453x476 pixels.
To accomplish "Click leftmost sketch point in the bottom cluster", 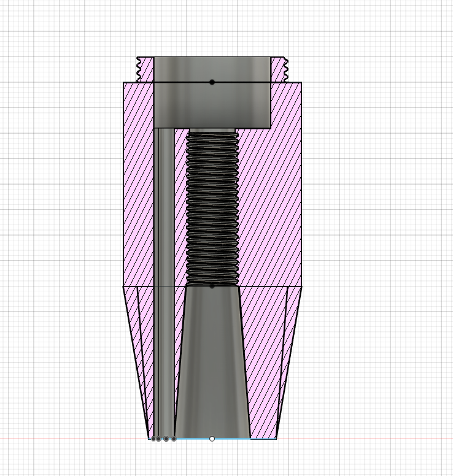I will tap(153, 439).
